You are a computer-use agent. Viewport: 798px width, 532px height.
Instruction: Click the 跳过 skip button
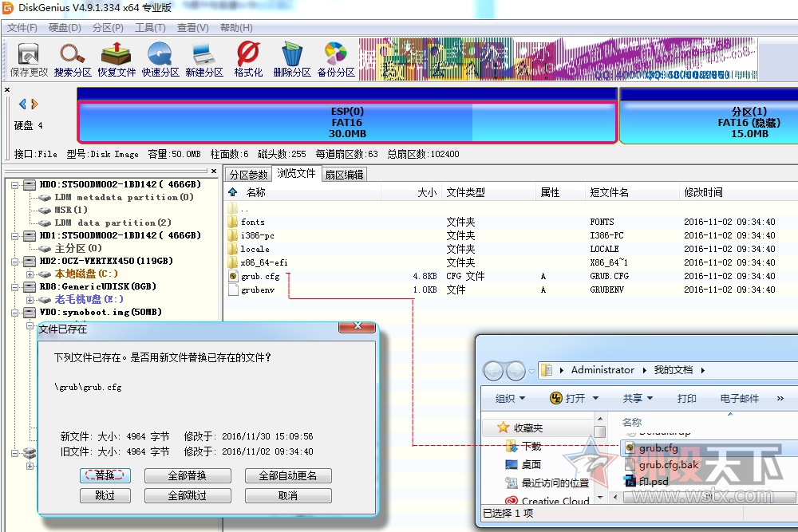(105, 495)
